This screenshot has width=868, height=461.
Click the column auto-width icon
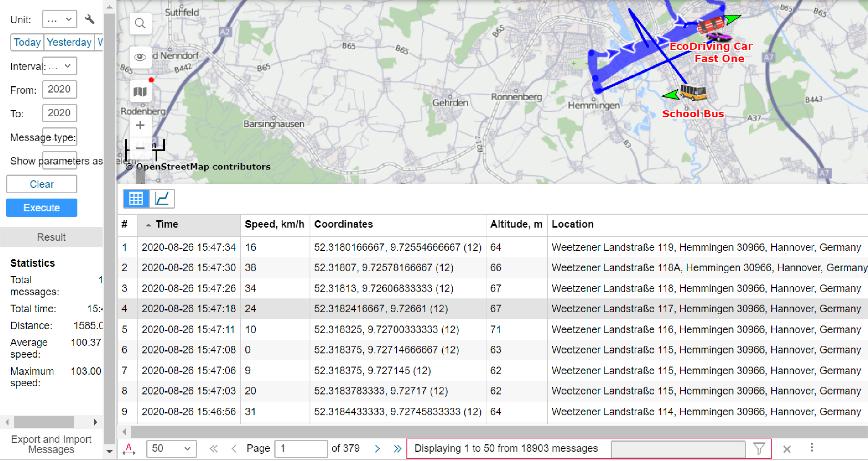128,449
